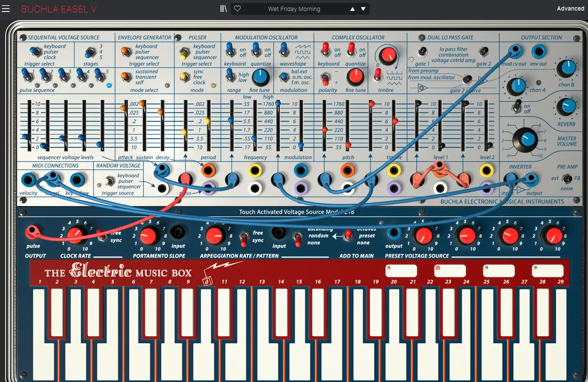Click the MIDI velocity jack
Viewport: 588px width, 382px height.
tap(29, 180)
